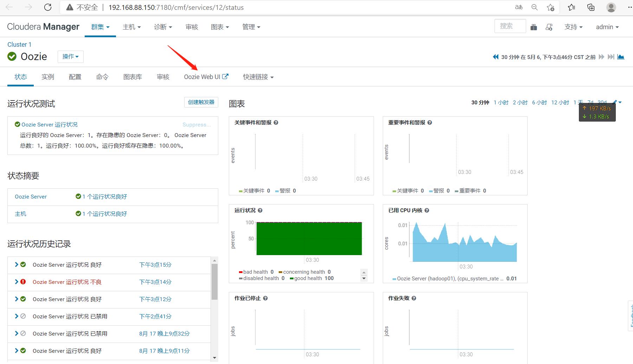Click help icon next to 运行状况 chart
Screen dimensions: 633x364
(260, 210)
